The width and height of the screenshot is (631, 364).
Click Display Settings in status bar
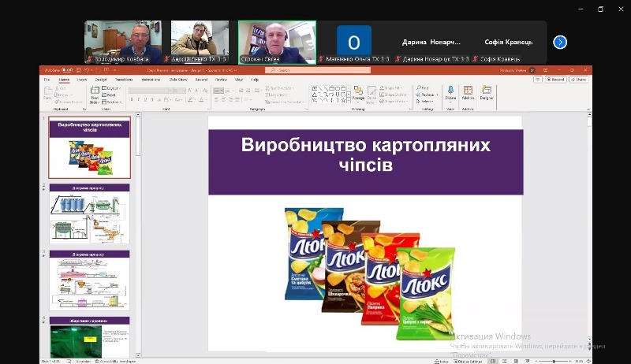467,361
